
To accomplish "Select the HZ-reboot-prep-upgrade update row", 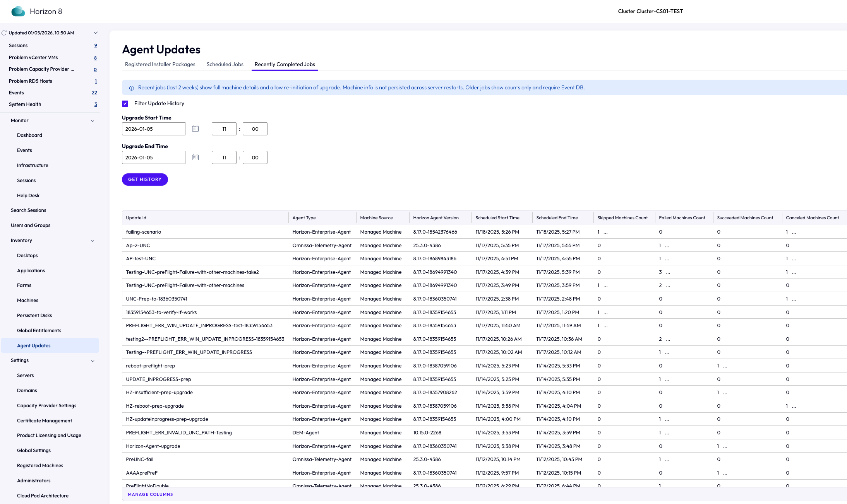I will [484, 406].
